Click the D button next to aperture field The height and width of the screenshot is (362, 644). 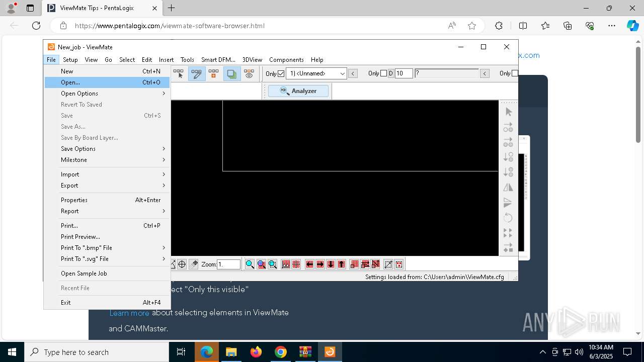(390, 73)
